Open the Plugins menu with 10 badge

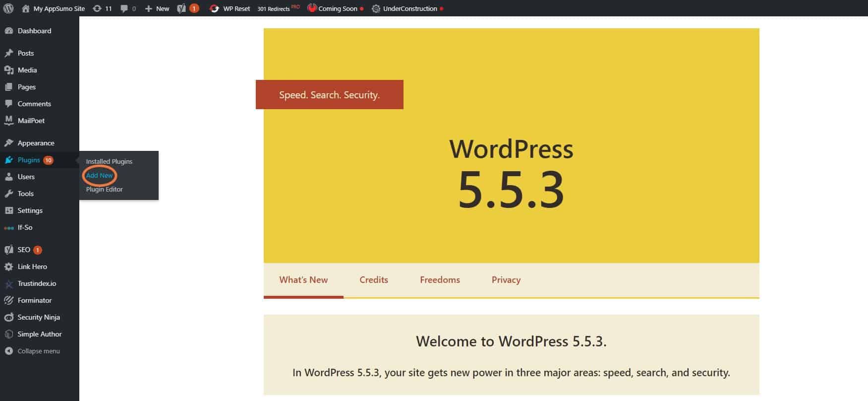click(40, 160)
